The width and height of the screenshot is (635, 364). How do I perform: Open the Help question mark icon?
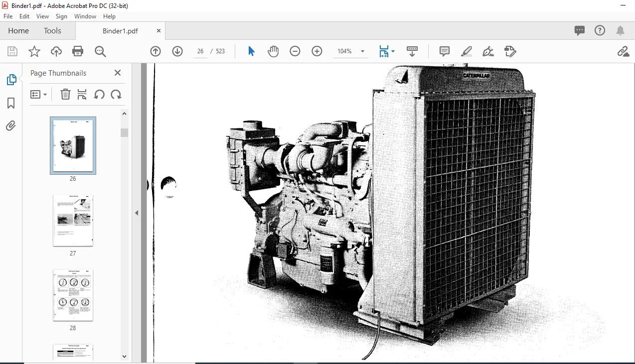pos(600,30)
